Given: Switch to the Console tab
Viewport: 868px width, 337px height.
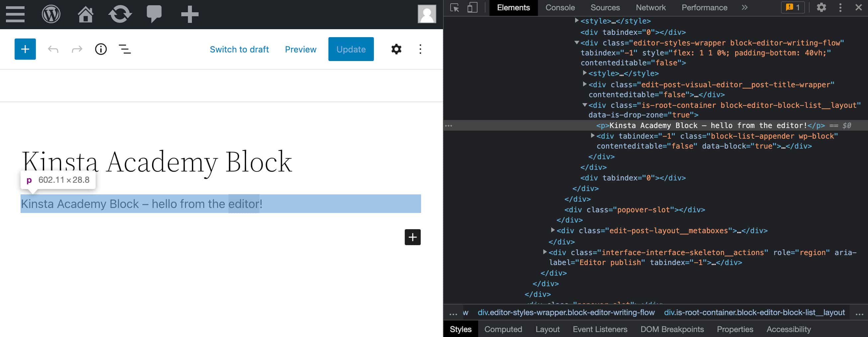Looking at the screenshot, I should click(x=560, y=8).
